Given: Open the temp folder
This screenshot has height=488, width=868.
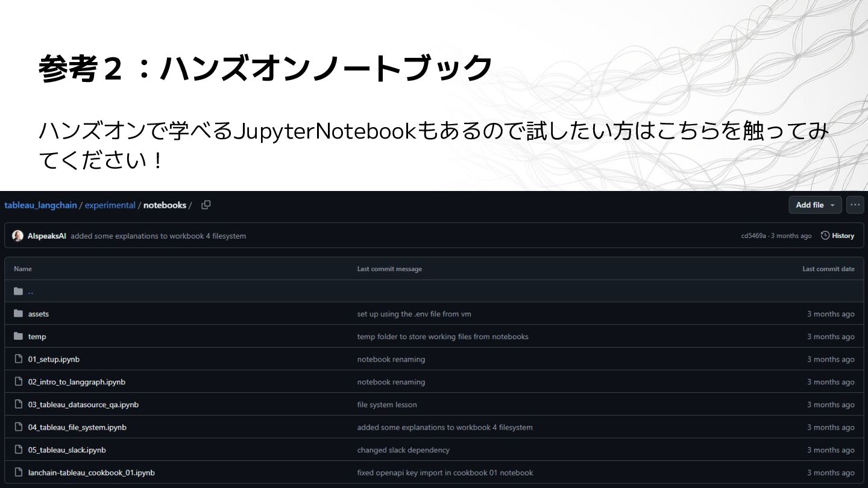Looking at the screenshot, I should tap(37, 336).
